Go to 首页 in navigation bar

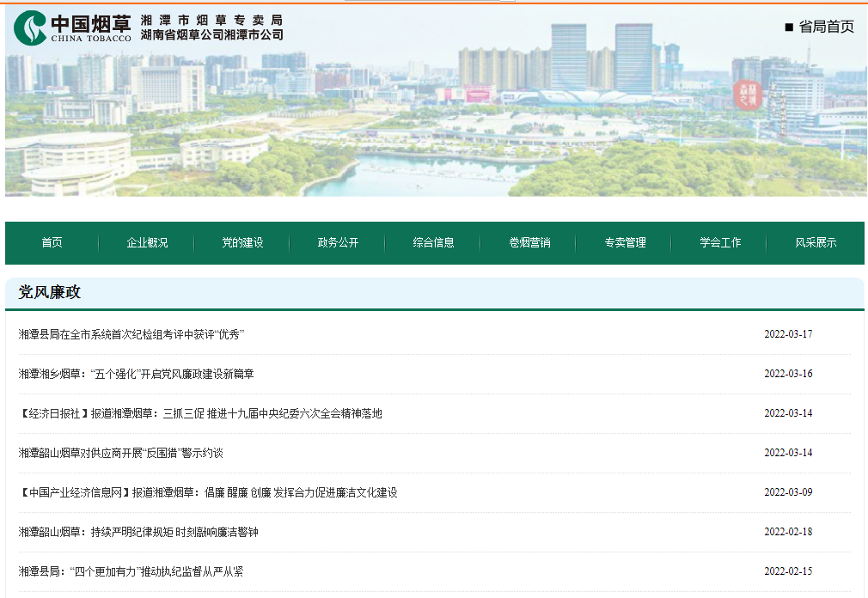coord(52,243)
